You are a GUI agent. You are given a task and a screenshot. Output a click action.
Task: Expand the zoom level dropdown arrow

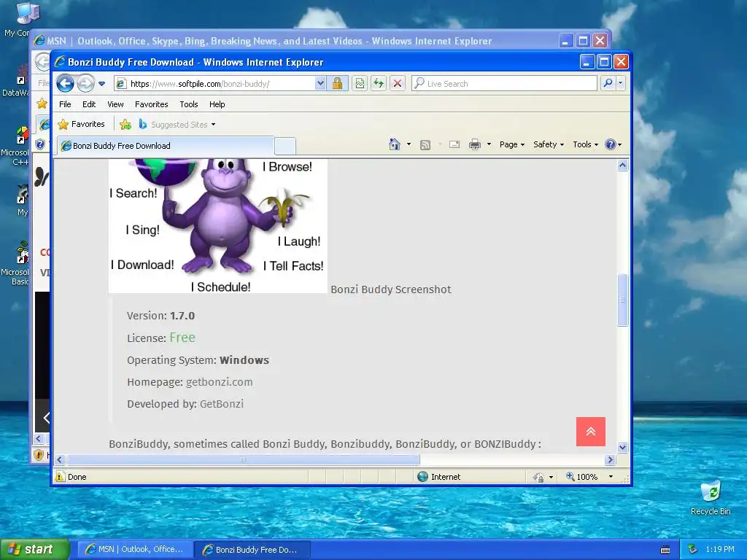point(611,477)
